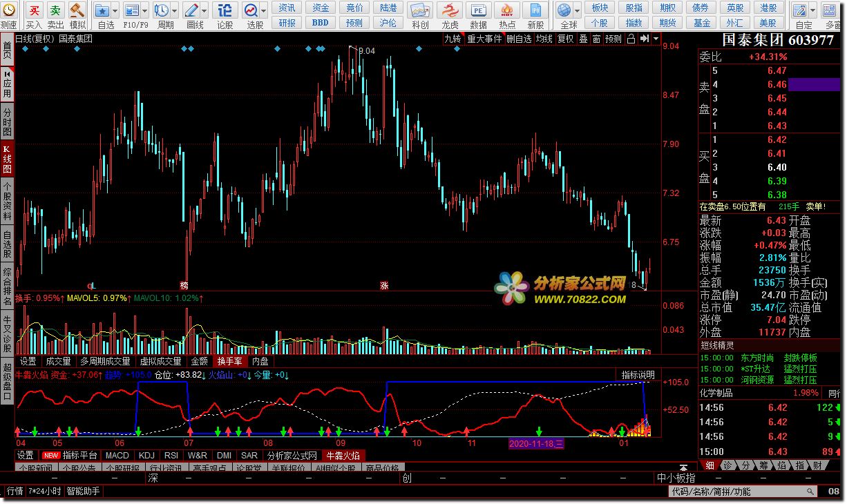Click the 智能助手 status bar entry
Image resolution: width=847 pixels, height=504 pixels.
coord(83,492)
